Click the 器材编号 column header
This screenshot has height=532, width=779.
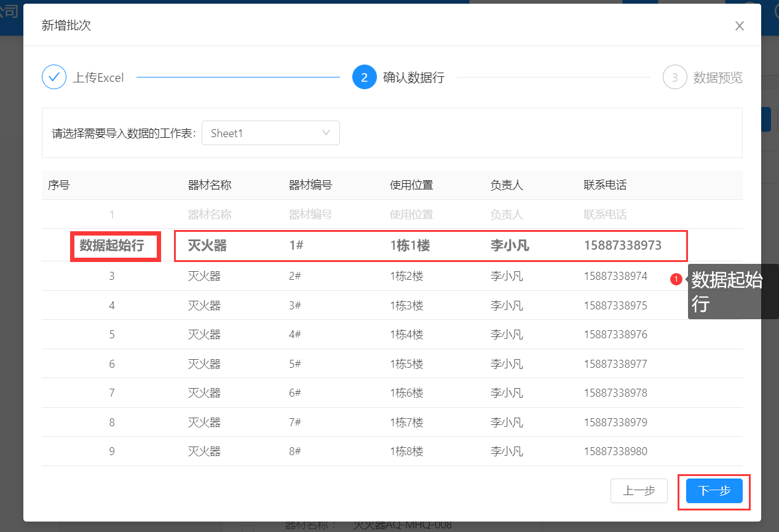(310, 185)
